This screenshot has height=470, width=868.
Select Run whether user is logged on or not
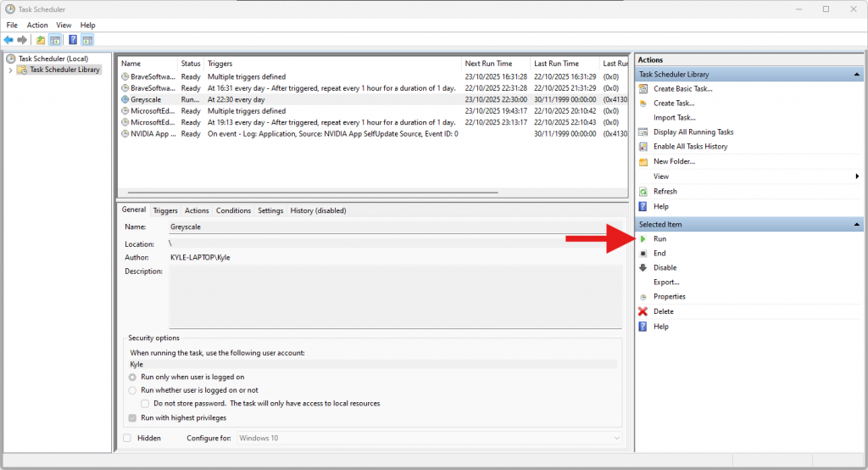[x=132, y=390]
